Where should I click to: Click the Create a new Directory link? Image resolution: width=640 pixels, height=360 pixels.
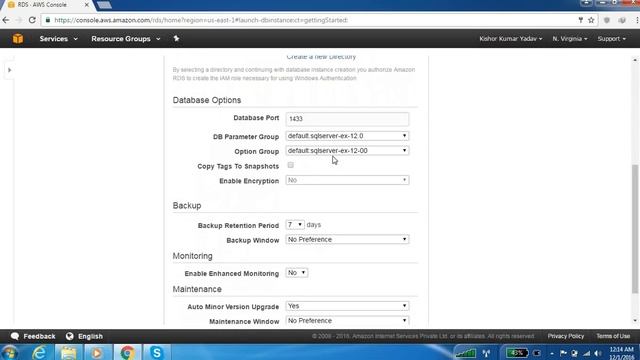click(x=321, y=57)
